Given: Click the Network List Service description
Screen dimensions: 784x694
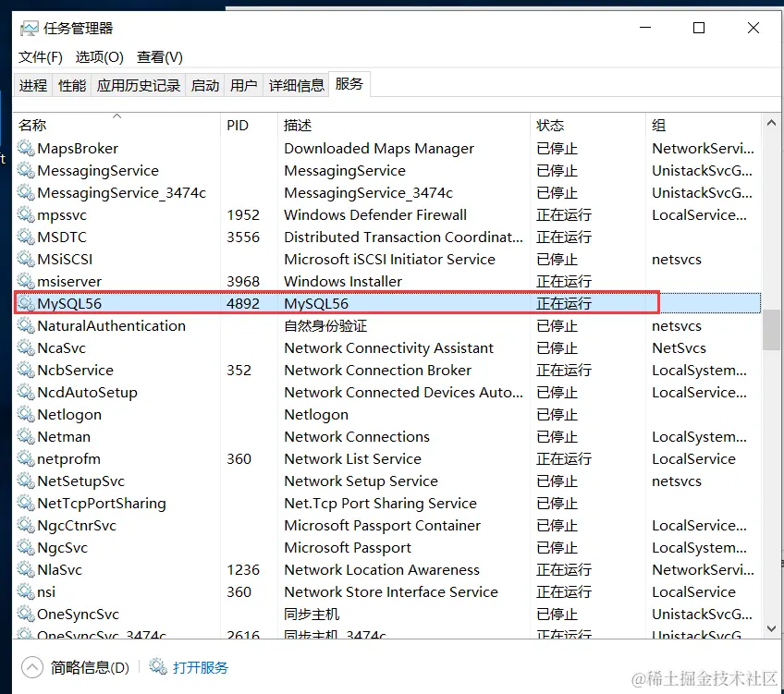Looking at the screenshot, I should pos(353,458).
